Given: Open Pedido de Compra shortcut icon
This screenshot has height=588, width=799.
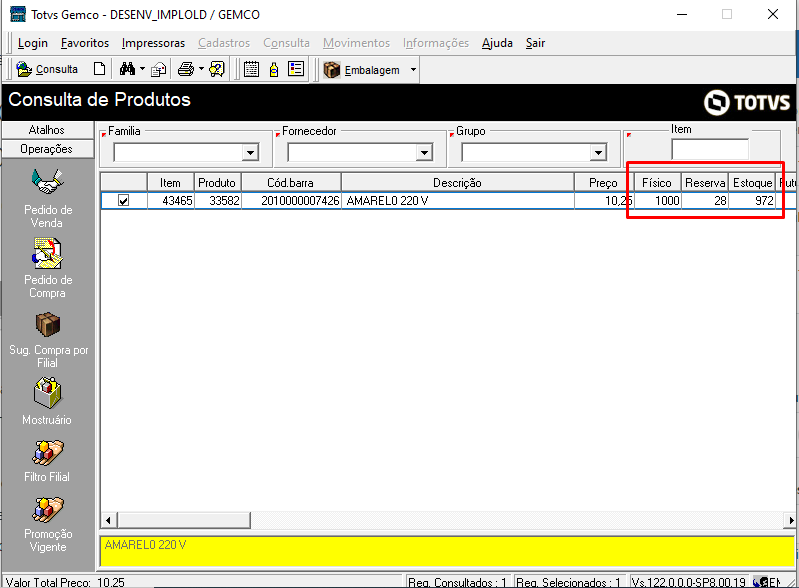Looking at the screenshot, I should (47, 253).
